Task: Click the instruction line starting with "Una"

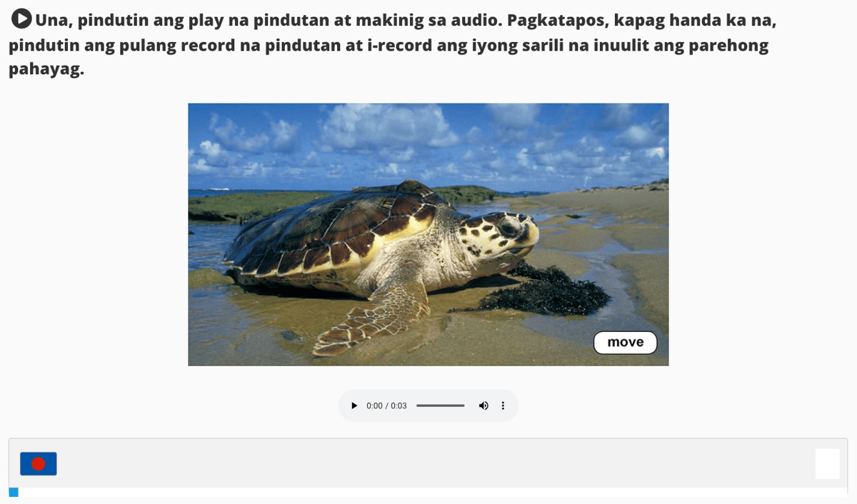Action: tap(405, 20)
